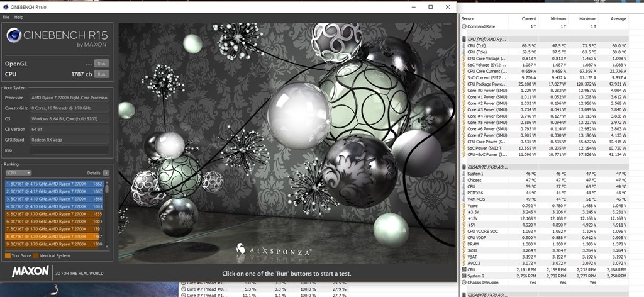Open the Help menu
Screen dimensions: 644x297
click(x=19, y=17)
